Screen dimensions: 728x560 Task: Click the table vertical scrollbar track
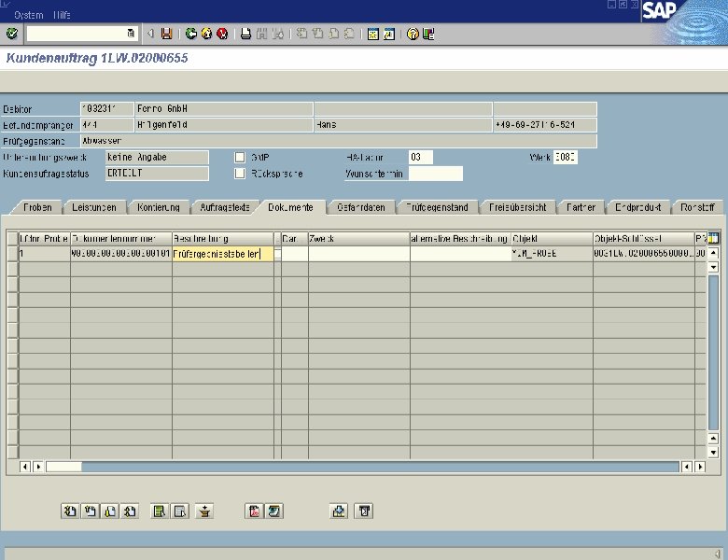pyautogui.click(x=713, y=353)
